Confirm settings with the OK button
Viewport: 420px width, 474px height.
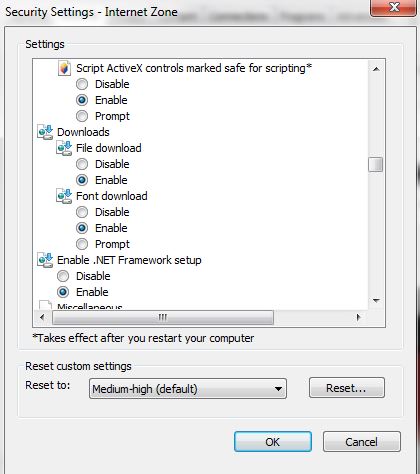(x=273, y=442)
